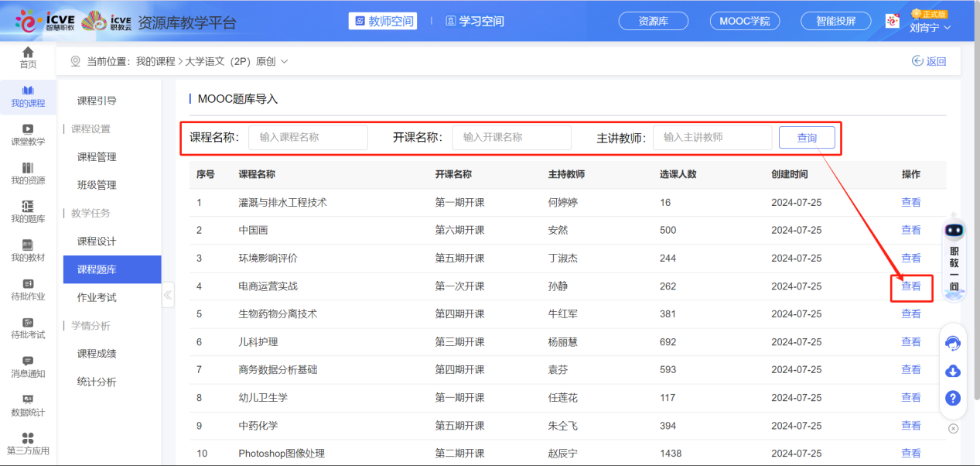Select 作业考试 in the course menu

(97, 297)
